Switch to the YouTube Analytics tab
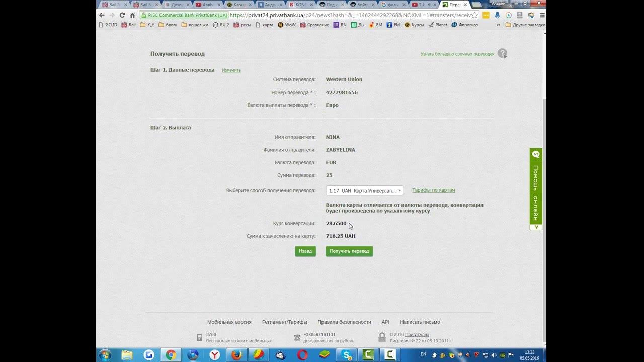 pos(208,5)
